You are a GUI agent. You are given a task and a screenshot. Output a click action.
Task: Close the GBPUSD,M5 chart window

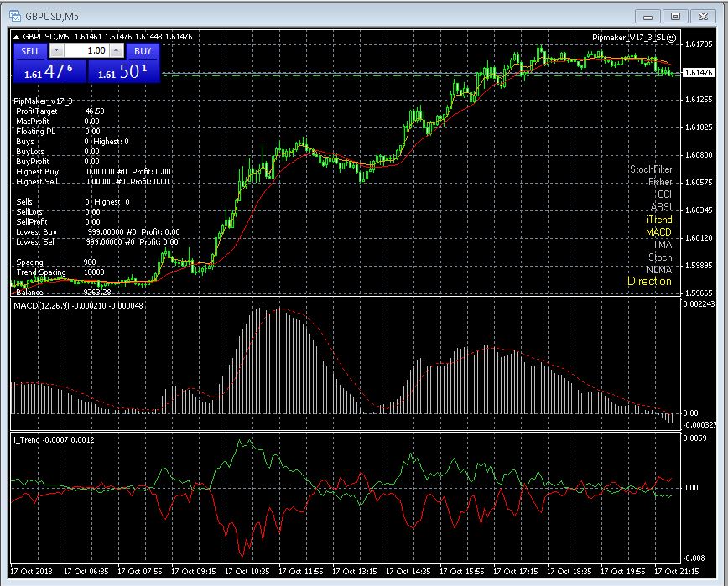pyautogui.click(x=704, y=16)
